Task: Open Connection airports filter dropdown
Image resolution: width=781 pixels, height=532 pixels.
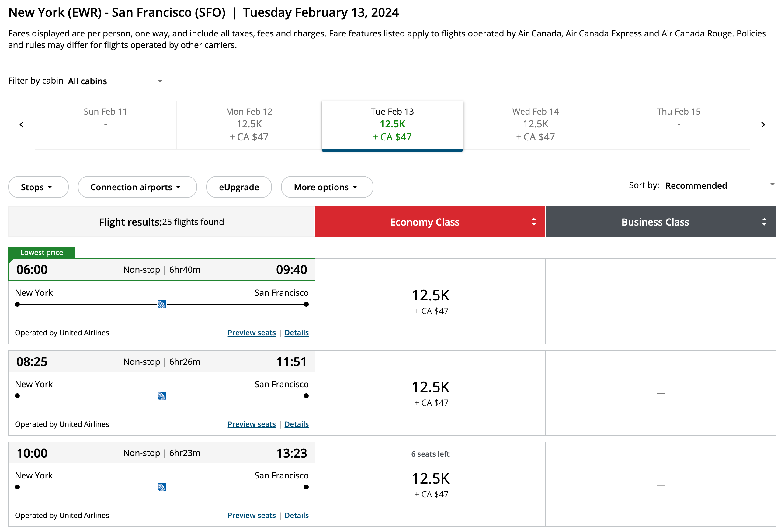Action: 137,187
